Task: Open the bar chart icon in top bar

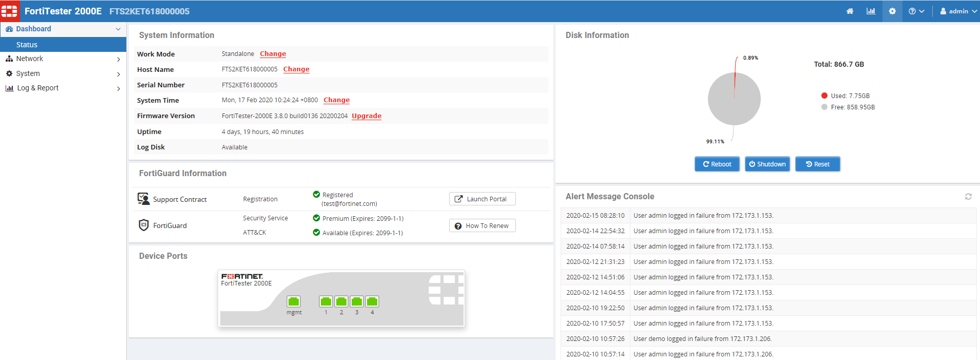Action: (871, 11)
